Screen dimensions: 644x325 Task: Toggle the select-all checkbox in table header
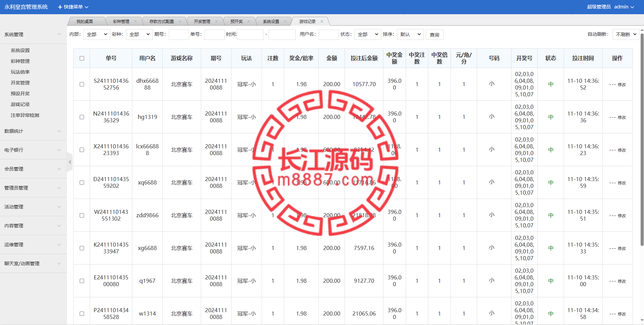82,58
